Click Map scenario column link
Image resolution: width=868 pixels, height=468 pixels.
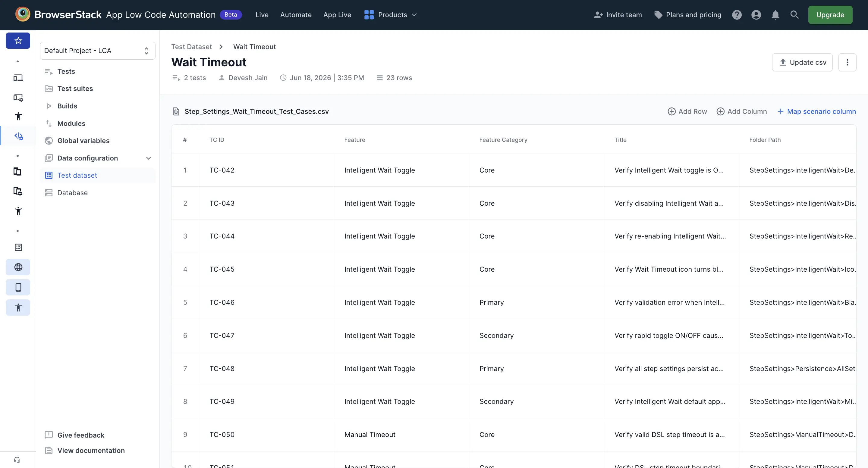pyautogui.click(x=816, y=111)
